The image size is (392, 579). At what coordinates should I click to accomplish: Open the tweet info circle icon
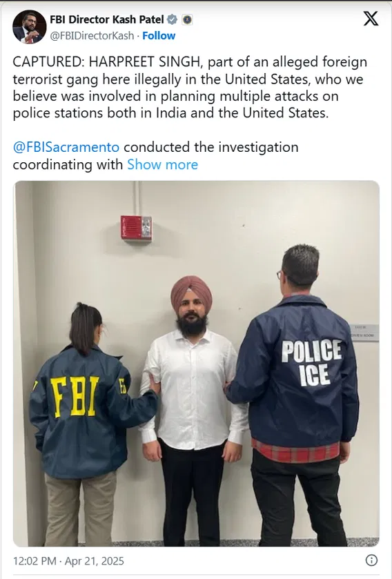pos(371,560)
